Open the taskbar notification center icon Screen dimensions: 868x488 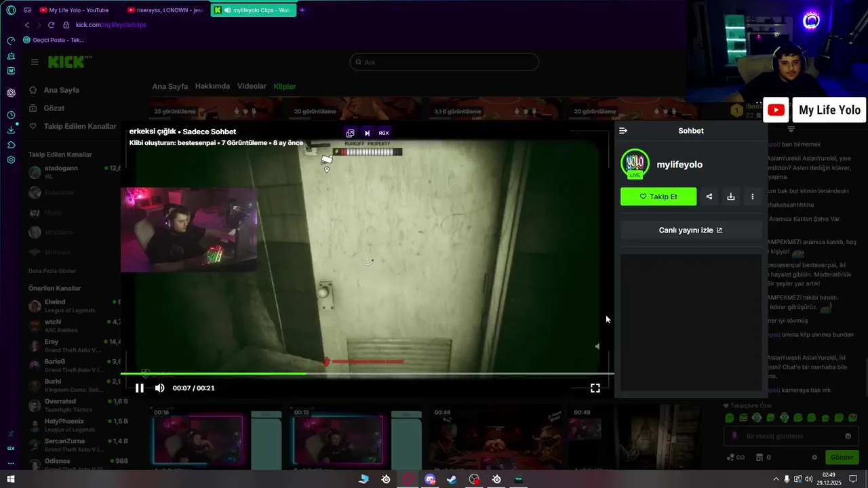point(853,479)
